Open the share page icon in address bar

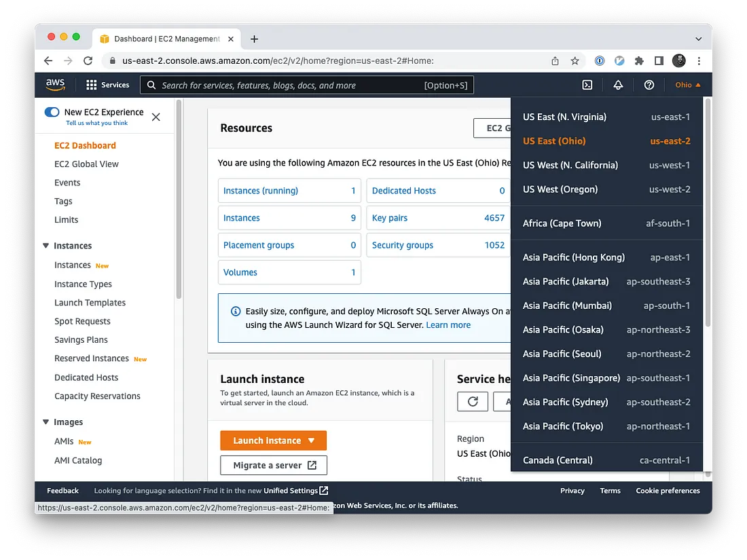[x=555, y=60]
